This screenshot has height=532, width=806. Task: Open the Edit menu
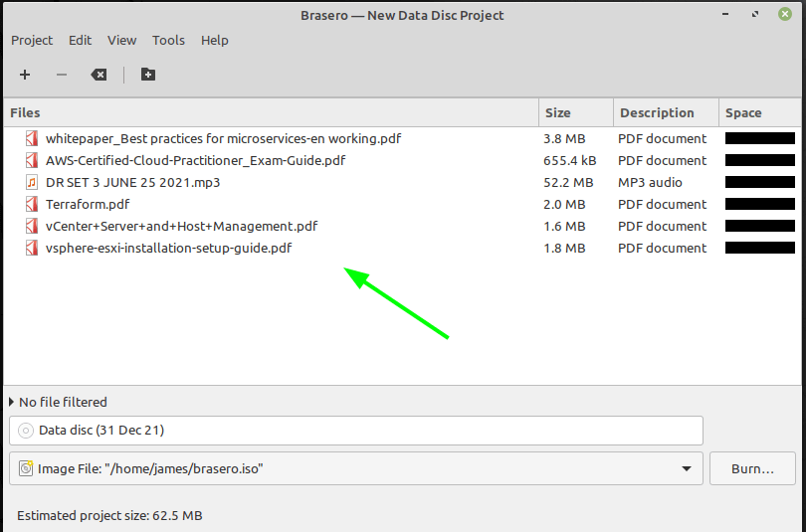pyautogui.click(x=80, y=41)
